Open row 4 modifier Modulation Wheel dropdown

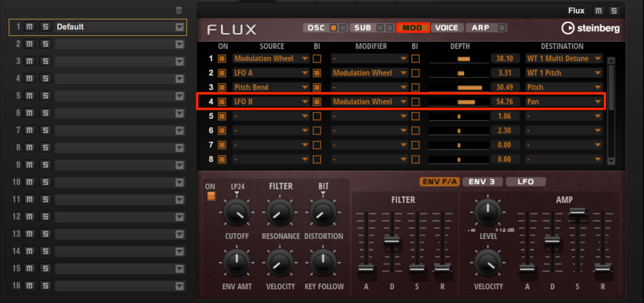pyautogui.click(x=370, y=102)
